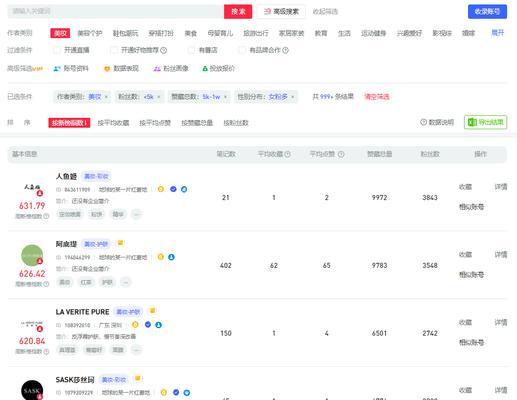This screenshot has width=517, height=400.
Task: Click 相似账号 for 阿底提
Action: 471,275
